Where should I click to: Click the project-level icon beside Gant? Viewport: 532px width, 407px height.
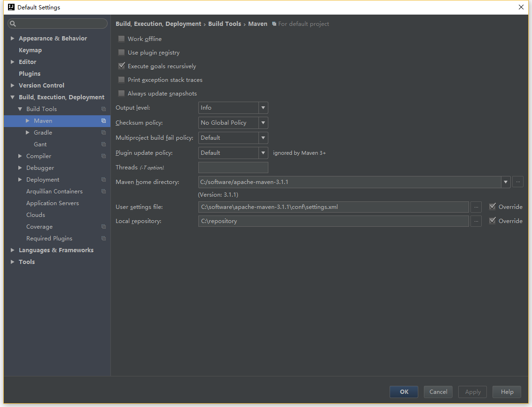tap(103, 144)
